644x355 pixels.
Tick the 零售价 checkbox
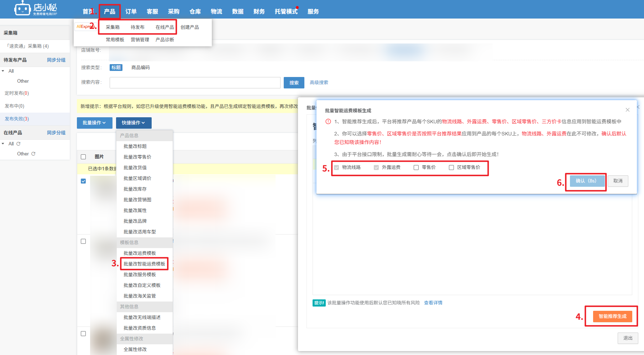[416, 168]
